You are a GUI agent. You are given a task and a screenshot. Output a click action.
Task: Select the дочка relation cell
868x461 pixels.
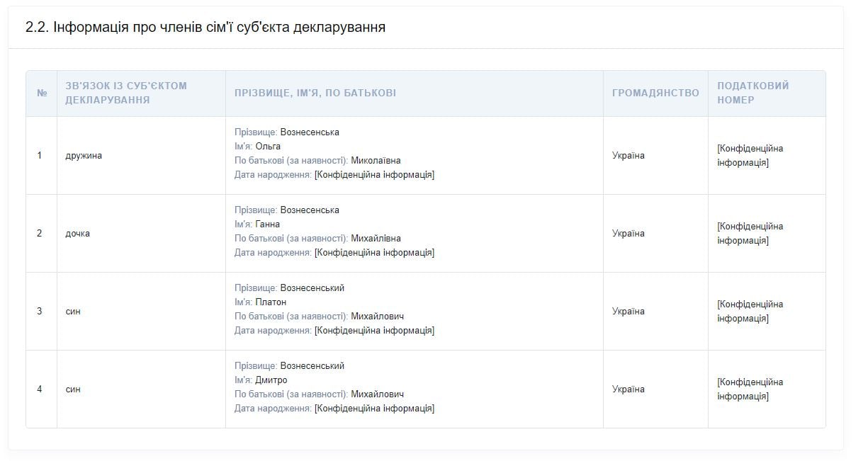click(77, 234)
